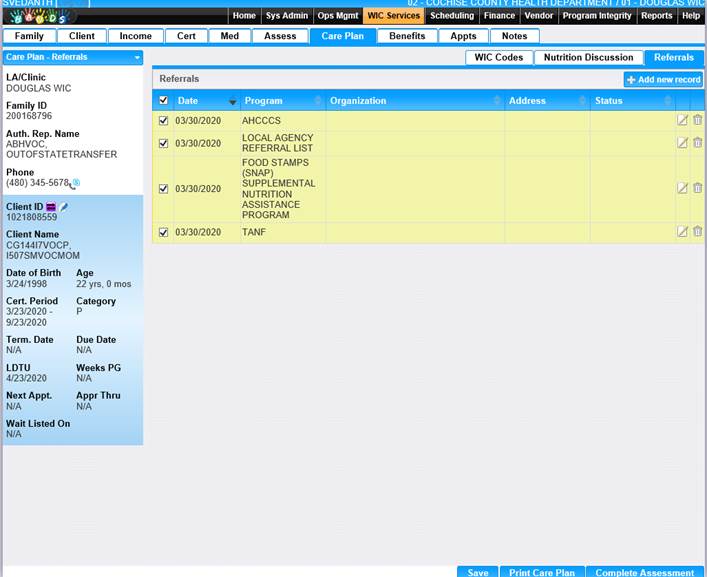Uncheck the LOCAL AGENCY REFERRAL LIST checkbox

(x=164, y=143)
